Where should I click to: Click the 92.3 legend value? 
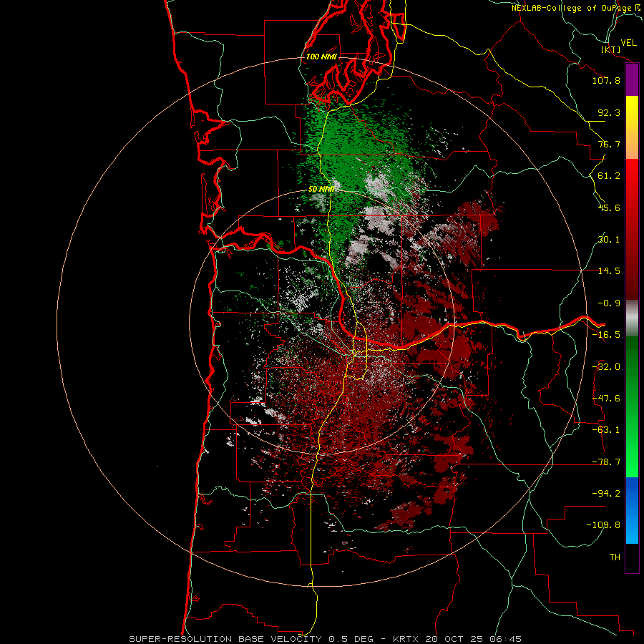(609, 112)
